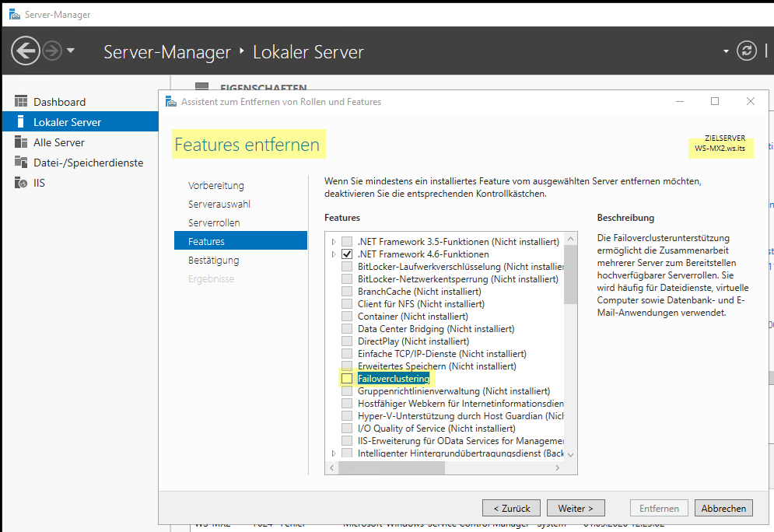This screenshot has height=532, width=774.
Task: Open the navigation history dropdown arrow
Action: click(71, 51)
